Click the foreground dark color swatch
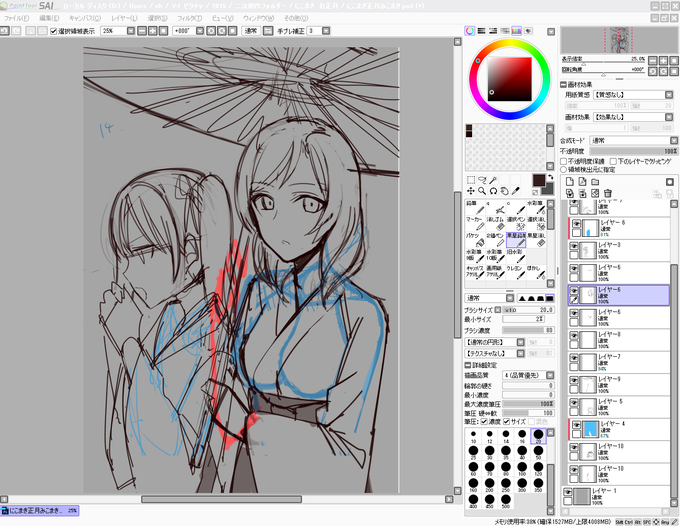Viewport: 680px width, 526px height. tap(539, 180)
